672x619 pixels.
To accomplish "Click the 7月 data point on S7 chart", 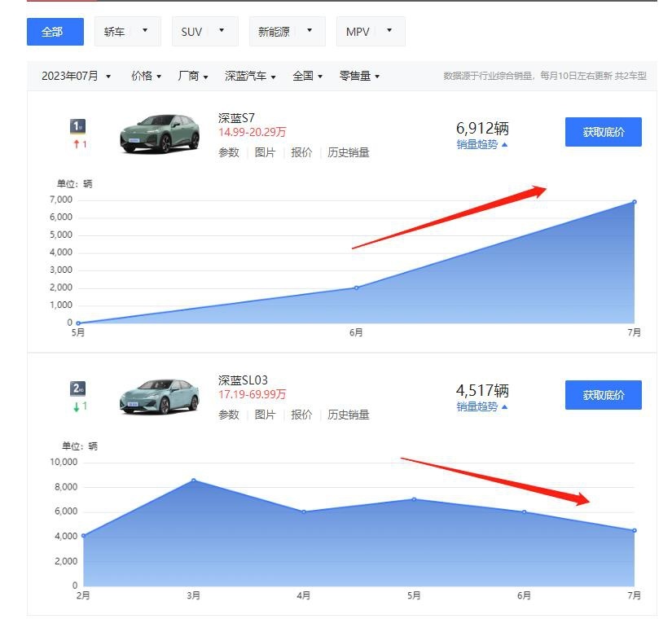I will click(x=635, y=201).
